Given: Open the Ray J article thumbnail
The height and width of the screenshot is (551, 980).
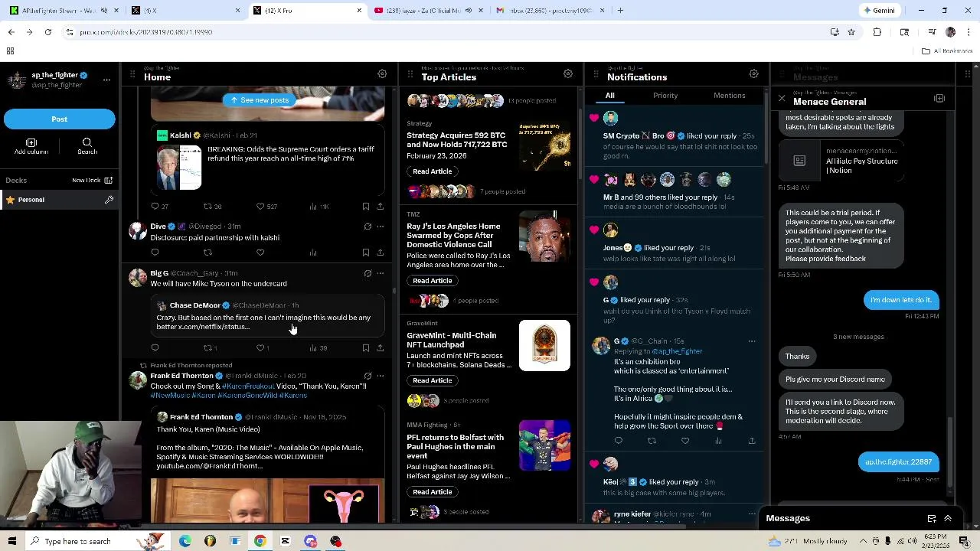Looking at the screenshot, I should click(x=544, y=236).
